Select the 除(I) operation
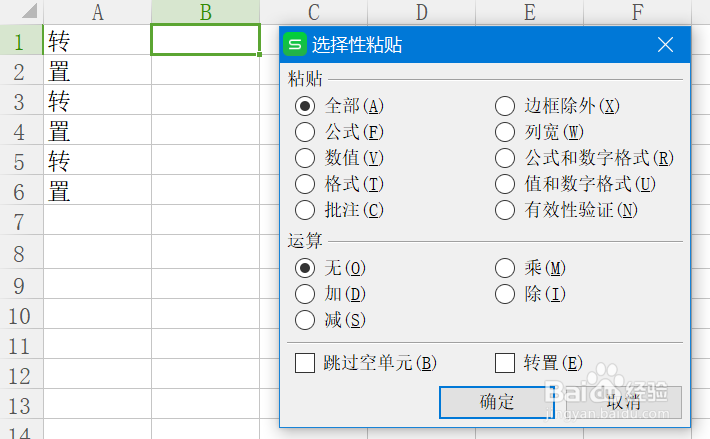Image resolution: width=710 pixels, height=439 pixels. click(x=505, y=294)
